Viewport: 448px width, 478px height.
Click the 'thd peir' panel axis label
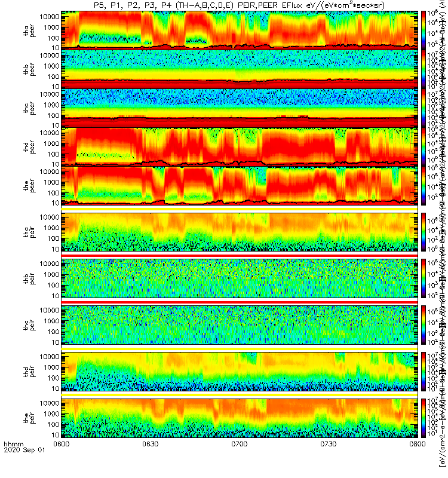point(29,372)
